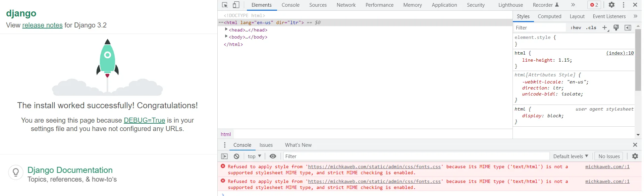Open the Default levels dropdown
This screenshot has height=196, width=644.
point(571,156)
